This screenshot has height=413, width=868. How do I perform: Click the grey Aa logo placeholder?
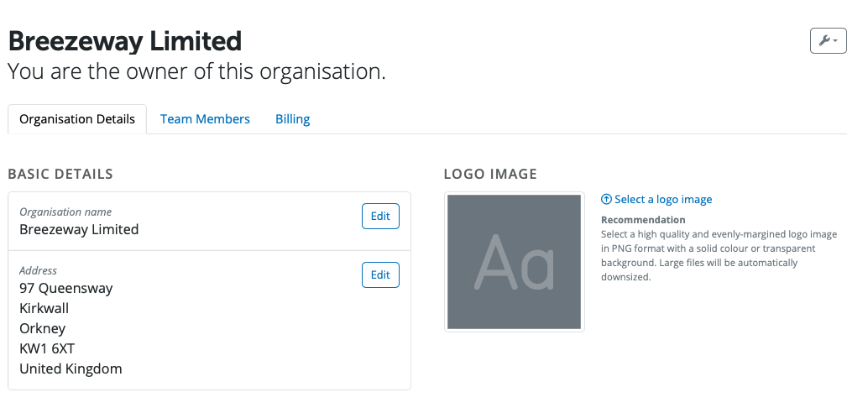pos(514,262)
